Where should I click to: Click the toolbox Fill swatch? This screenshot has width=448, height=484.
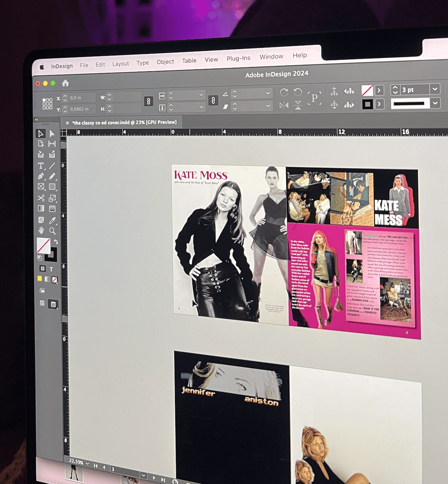pyautogui.click(x=43, y=245)
